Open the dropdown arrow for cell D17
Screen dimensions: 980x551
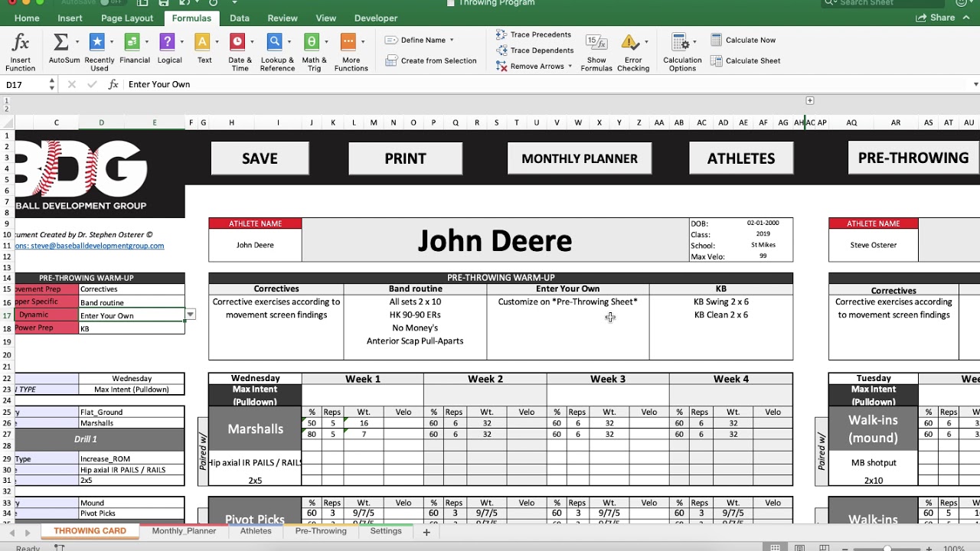click(190, 315)
